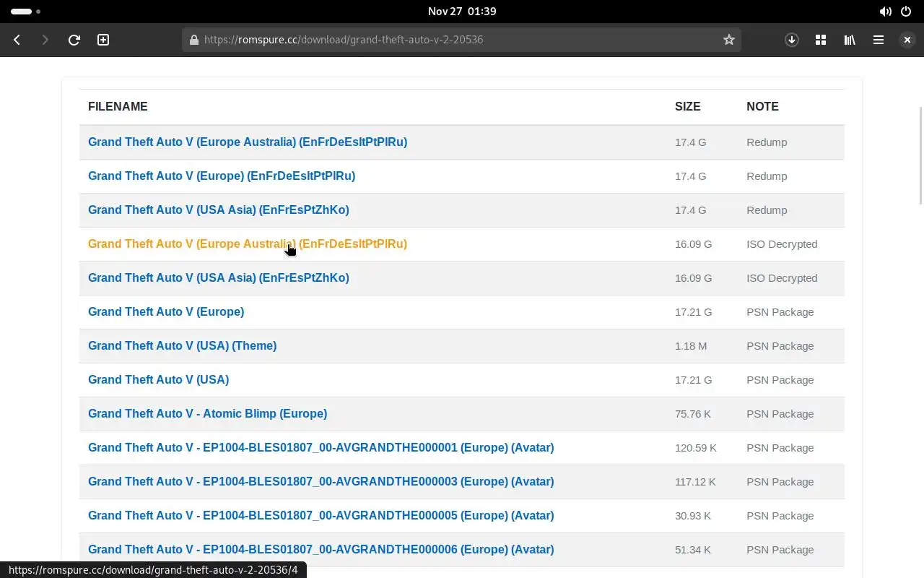This screenshot has width=924, height=578.
Task: Click the 75.76 K size value
Action: tap(693, 414)
